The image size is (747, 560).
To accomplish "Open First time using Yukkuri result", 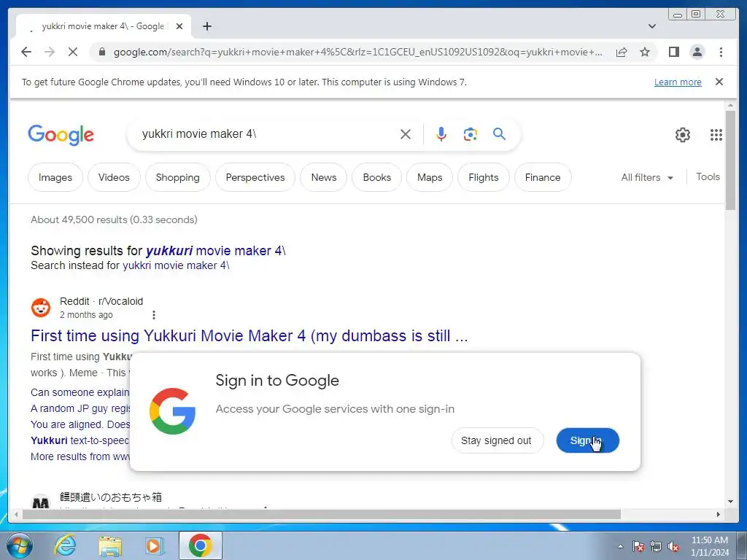I will point(249,335).
